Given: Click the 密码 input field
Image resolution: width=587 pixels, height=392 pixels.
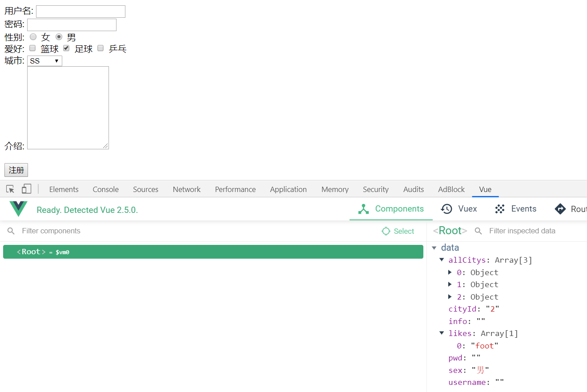Looking at the screenshot, I should [72, 25].
